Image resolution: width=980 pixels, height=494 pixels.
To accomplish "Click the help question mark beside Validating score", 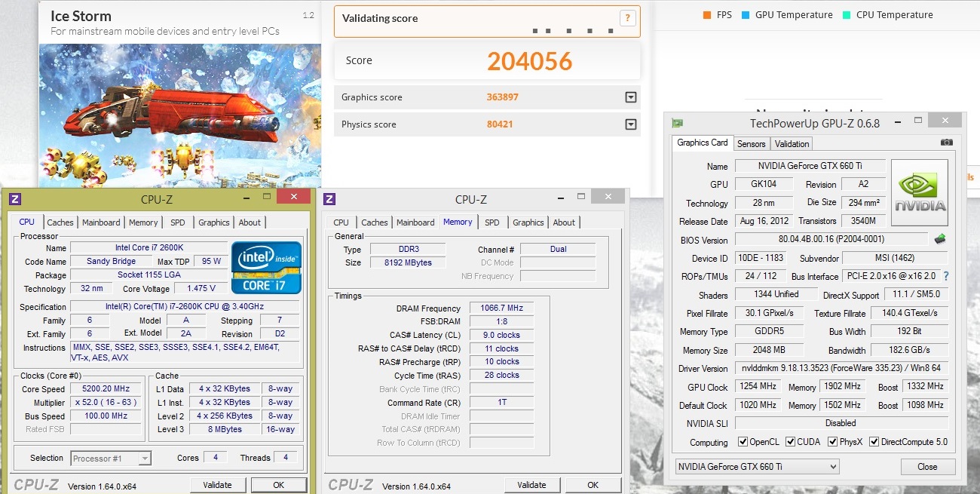I will click(627, 18).
